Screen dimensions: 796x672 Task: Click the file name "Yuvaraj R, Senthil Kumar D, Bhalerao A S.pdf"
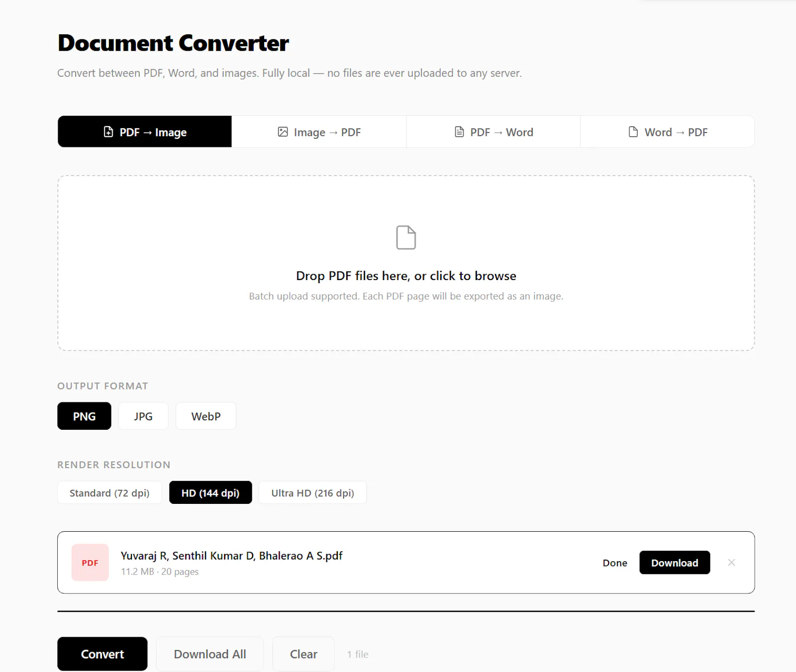[231, 556]
